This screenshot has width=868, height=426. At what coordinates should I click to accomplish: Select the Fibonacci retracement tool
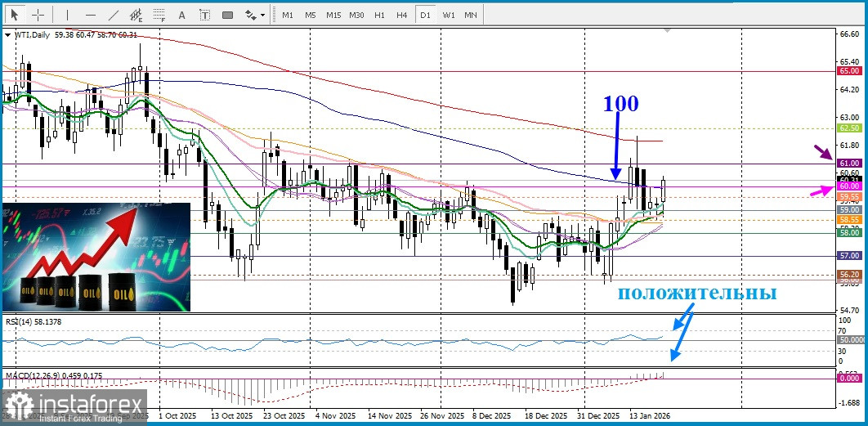tap(159, 15)
